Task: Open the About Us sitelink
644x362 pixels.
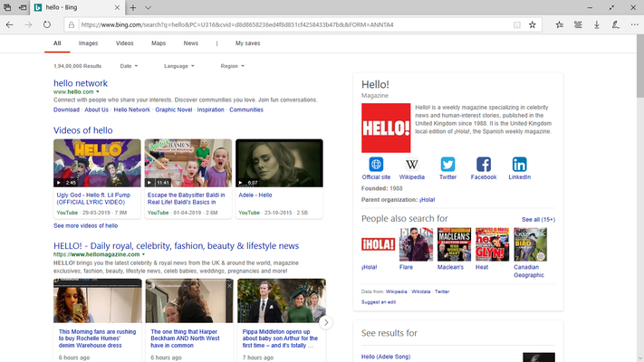Action: [x=97, y=110]
